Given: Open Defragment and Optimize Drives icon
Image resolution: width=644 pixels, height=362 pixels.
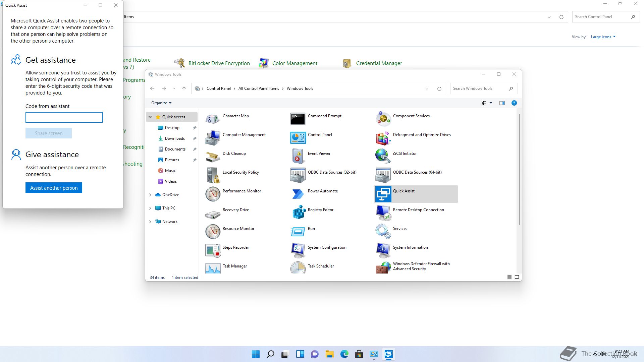Looking at the screenshot, I should 383,137.
